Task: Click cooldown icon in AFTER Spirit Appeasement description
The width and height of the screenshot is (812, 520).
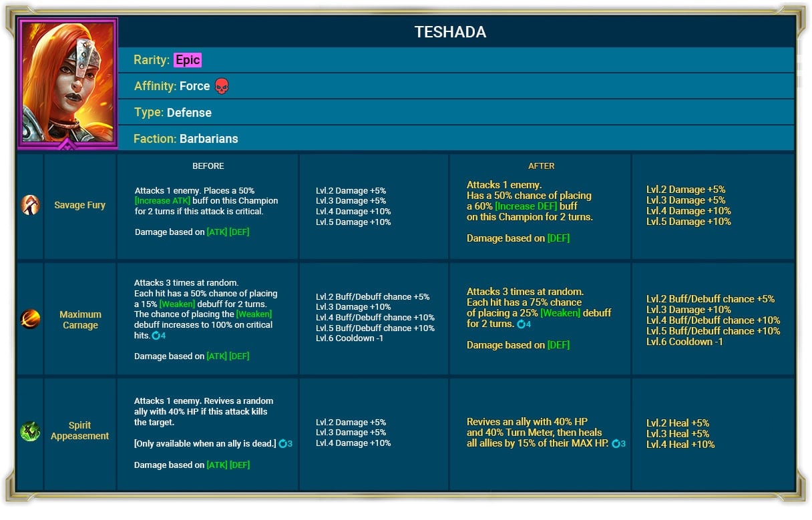Action: point(616,444)
